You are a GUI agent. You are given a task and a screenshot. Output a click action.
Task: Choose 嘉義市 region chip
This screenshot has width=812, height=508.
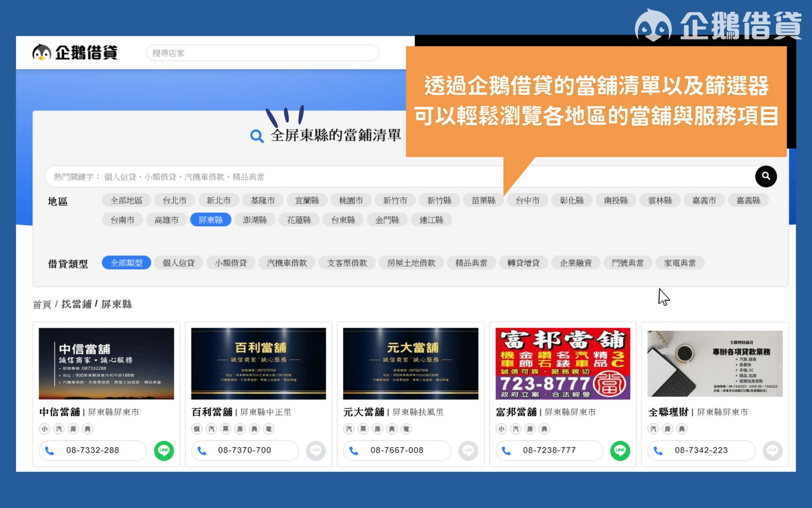click(x=704, y=201)
